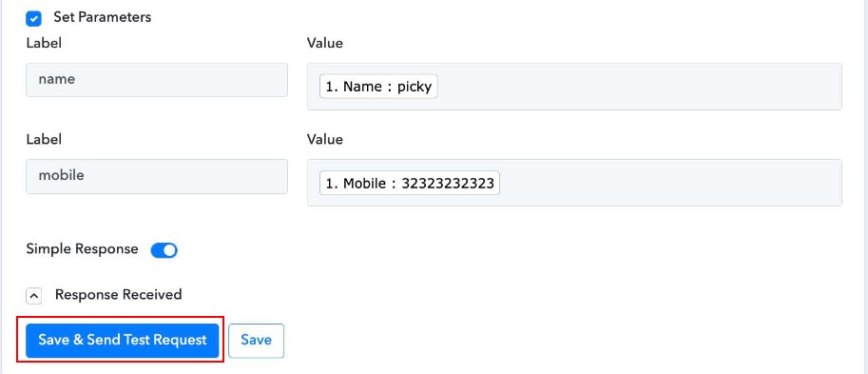Click the Save button

tap(256, 340)
